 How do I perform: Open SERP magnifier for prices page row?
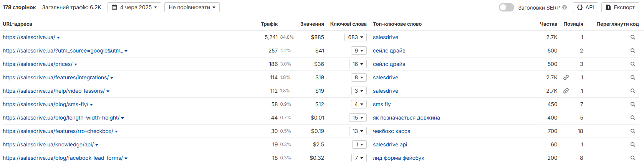[x=632, y=64]
